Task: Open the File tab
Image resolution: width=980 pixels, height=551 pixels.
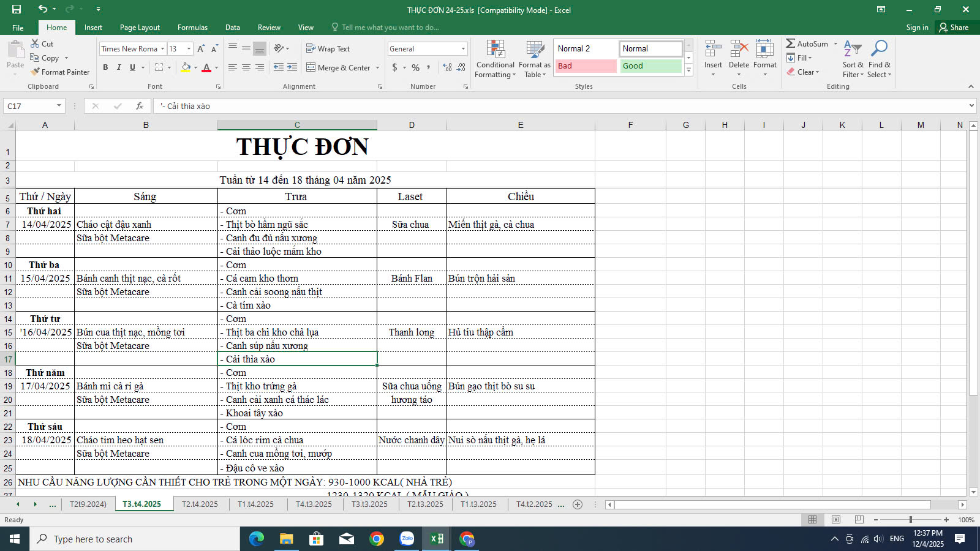Action: point(18,28)
